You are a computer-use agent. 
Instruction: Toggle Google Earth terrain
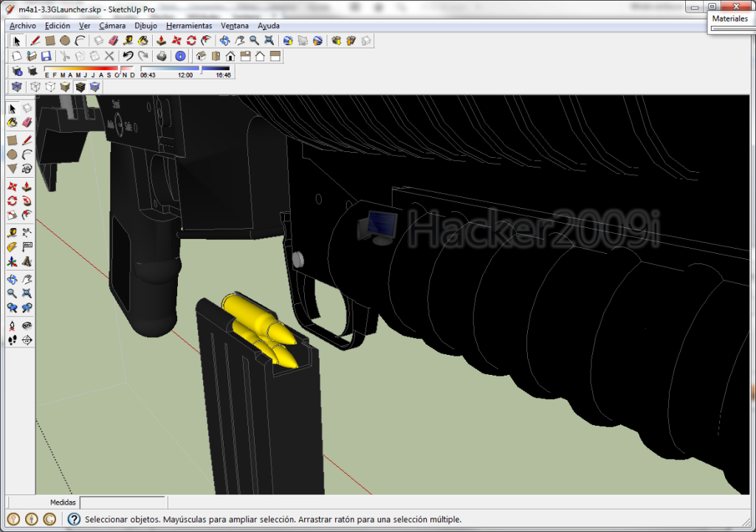303,41
